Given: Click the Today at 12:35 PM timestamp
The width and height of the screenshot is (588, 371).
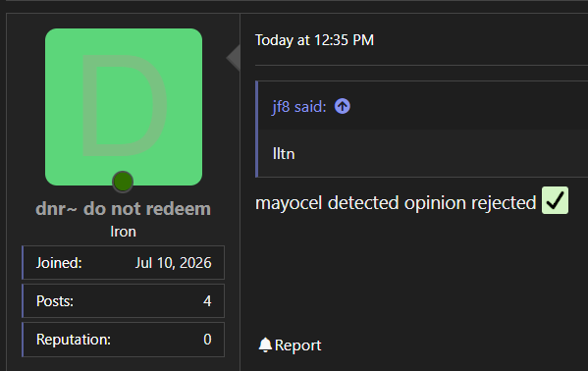Looking at the screenshot, I should point(315,40).
